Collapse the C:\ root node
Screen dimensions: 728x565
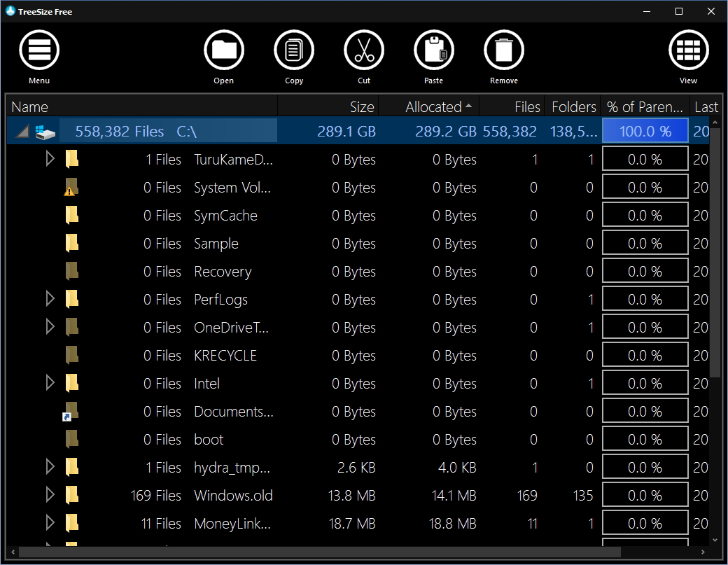pos(22,132)
